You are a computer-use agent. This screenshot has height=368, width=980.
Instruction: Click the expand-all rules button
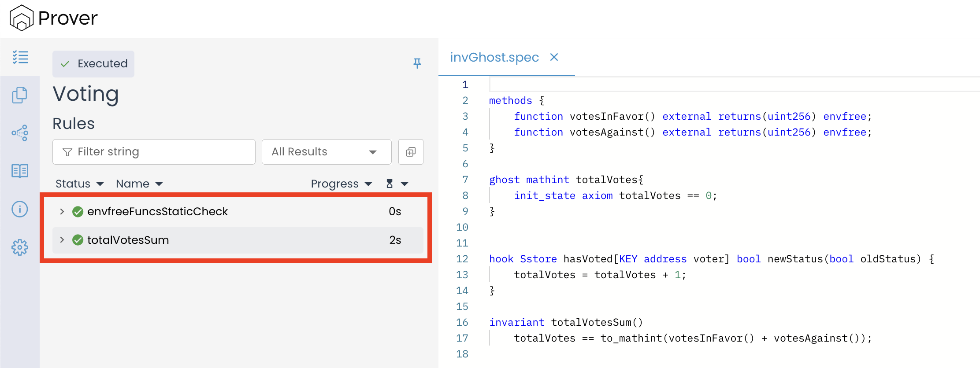click(411, 152)
